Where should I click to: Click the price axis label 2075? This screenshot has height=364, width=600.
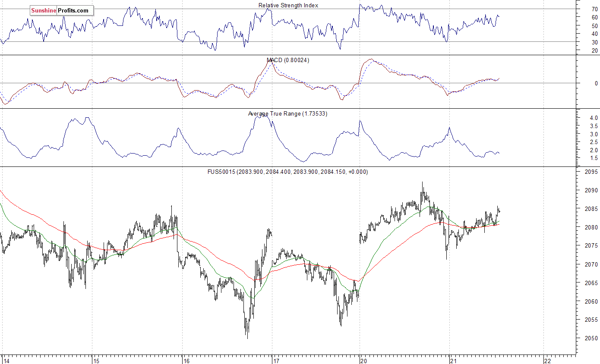(592, 246)
